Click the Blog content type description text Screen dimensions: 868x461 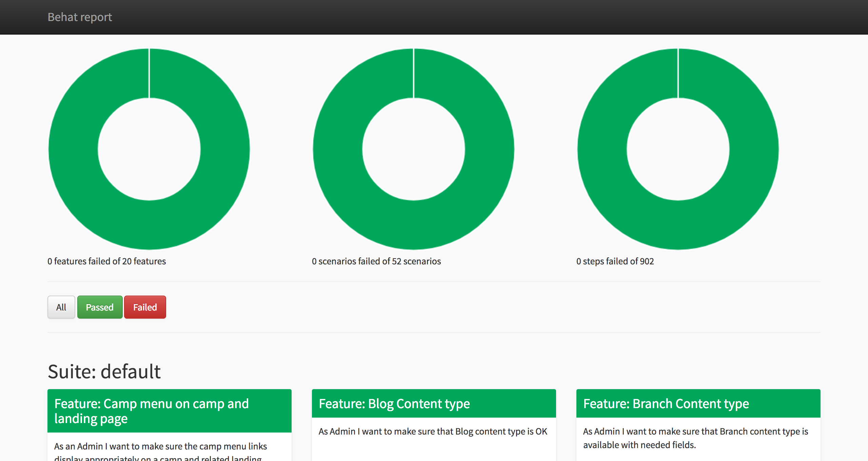click(433, 432)
